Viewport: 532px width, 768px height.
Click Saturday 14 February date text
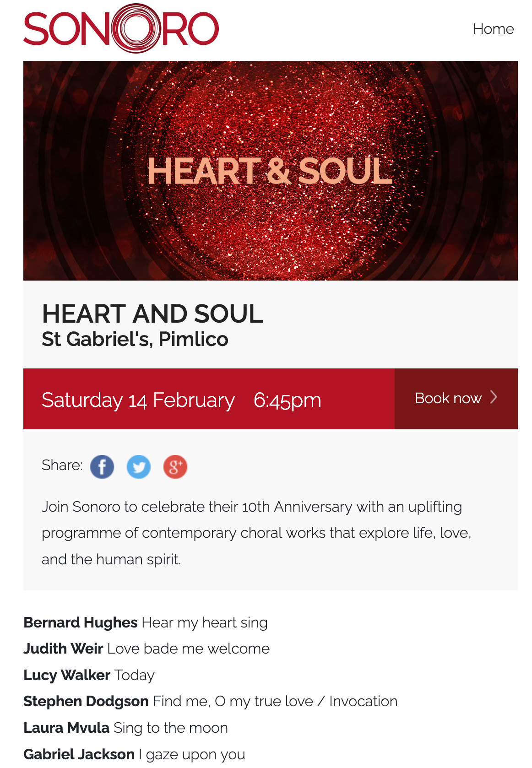click(x=138, y=400)
